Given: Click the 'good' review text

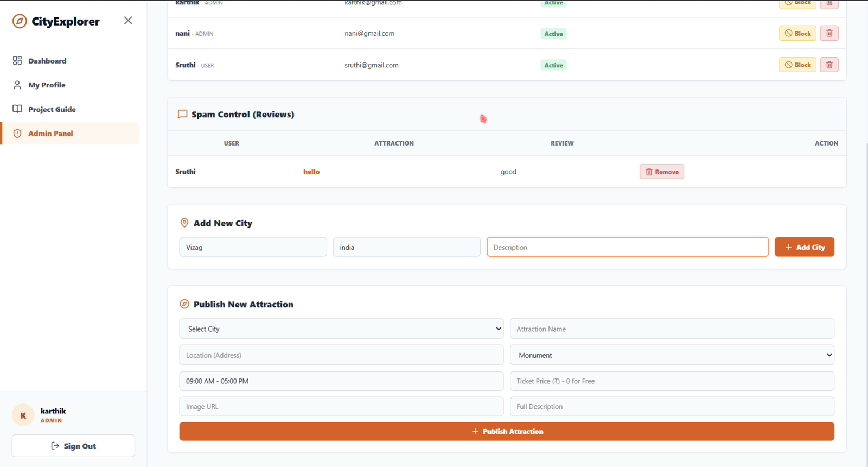Looking at the screenshot, I should coord(508,172).
